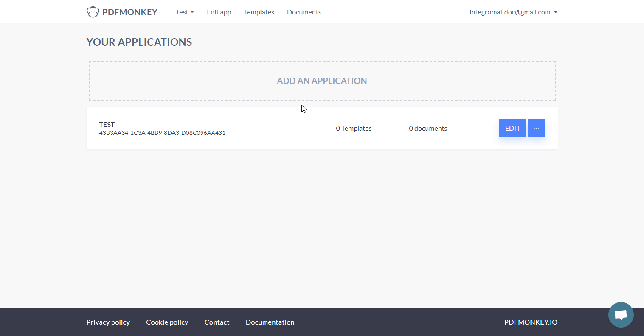
Task: Expand the test application dropdown
Action: tap(185, 12)
